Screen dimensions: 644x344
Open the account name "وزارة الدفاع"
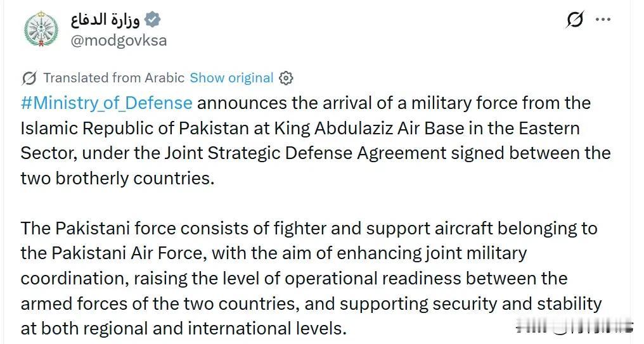(106, 20)
